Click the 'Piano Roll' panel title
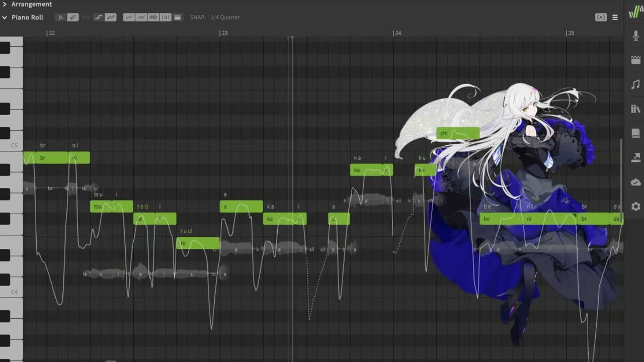 27,17
